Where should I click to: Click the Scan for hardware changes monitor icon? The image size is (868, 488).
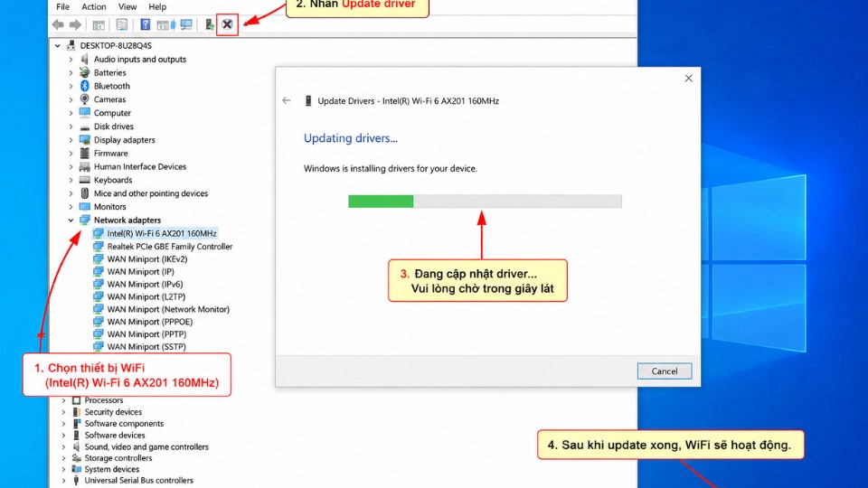[x=186, y=24]
